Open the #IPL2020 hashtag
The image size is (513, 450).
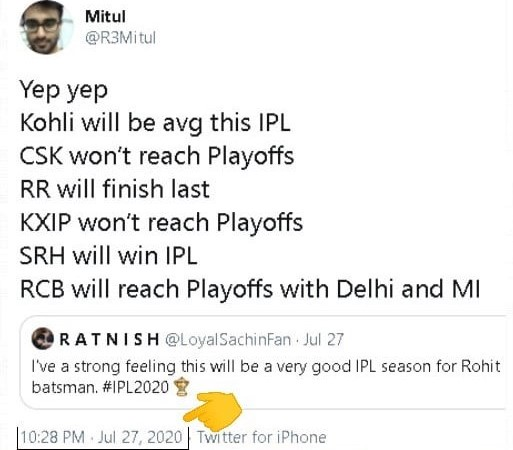point(136,387)
